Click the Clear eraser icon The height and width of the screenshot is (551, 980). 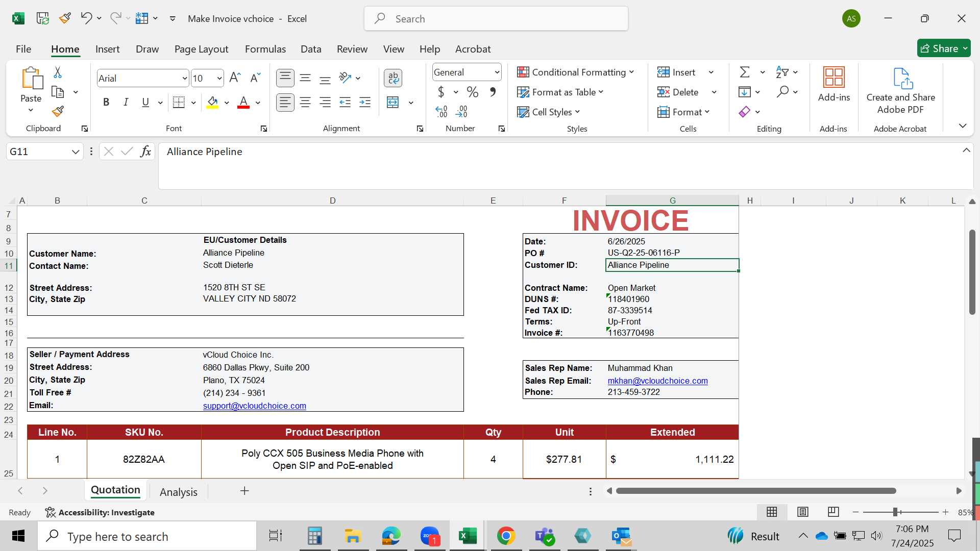click(745, 112)
